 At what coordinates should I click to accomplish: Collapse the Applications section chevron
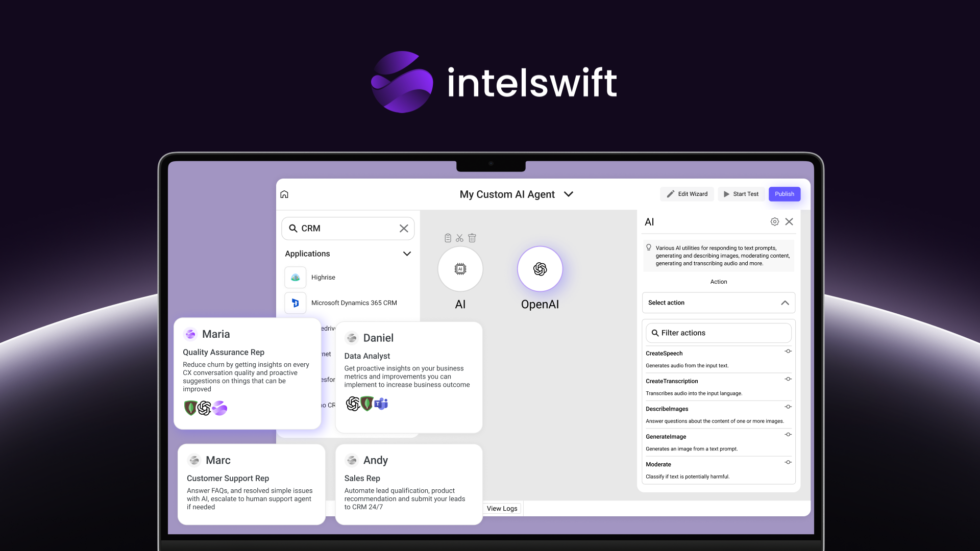[407, 254]
